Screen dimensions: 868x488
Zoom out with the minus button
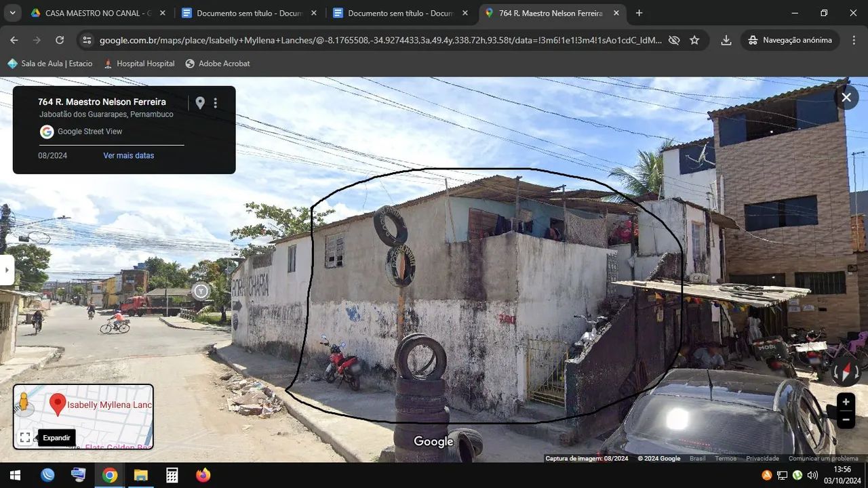[846, 420]
